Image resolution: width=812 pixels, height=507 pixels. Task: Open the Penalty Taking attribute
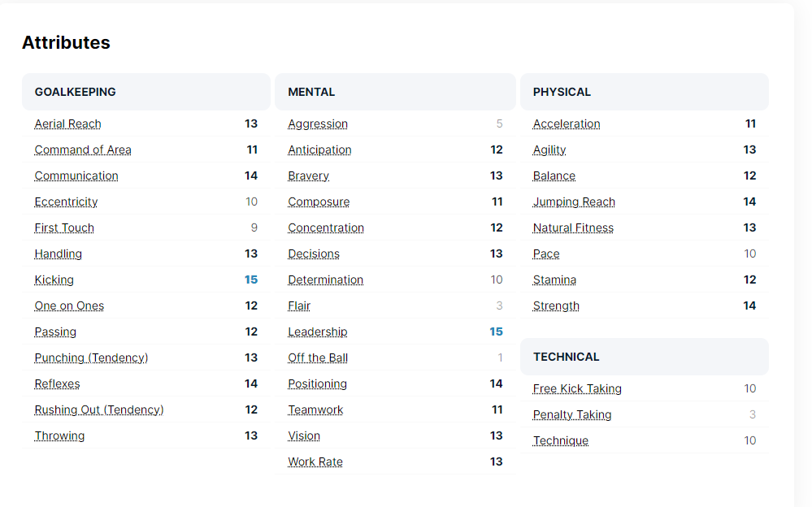coord(571,414)
